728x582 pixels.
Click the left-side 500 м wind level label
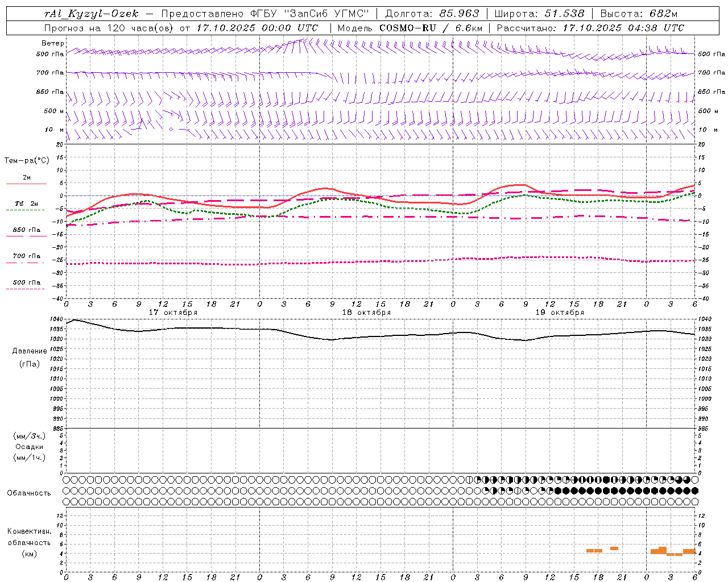(54, 111)
